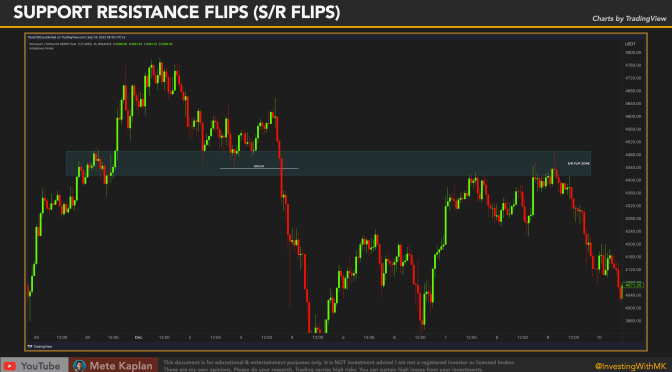Click the 4000.00 price axis label
The height and width of the screenshot is (372, 672).
pyautogui.click(x=633, y=308)
